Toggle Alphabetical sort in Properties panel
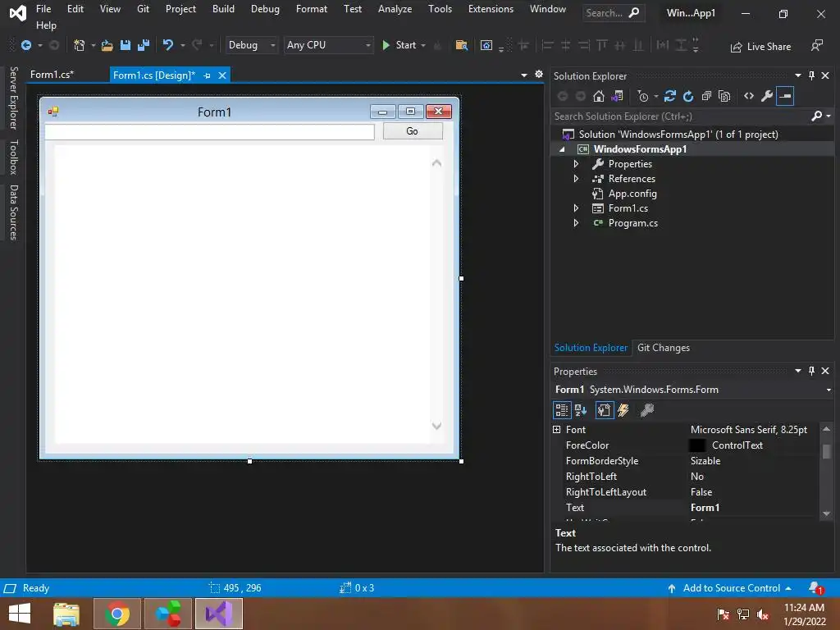This screenshot has width=840, height=630. (x=581, y=410)
